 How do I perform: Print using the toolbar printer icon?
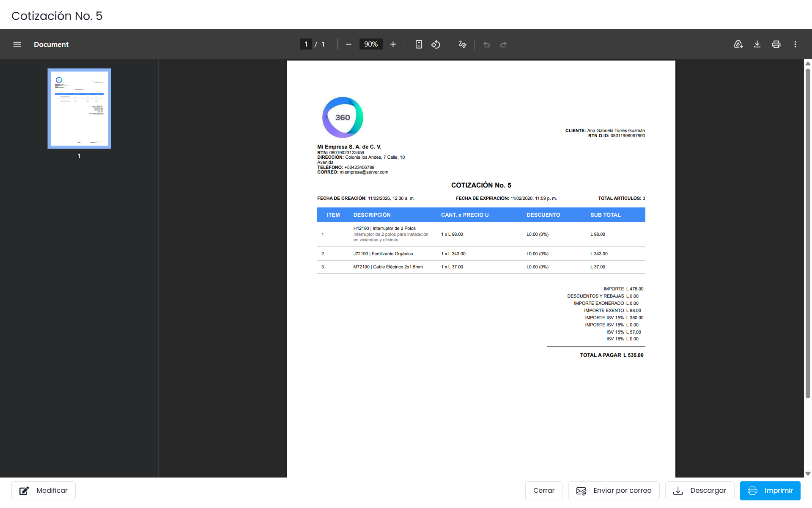[776, 44]
